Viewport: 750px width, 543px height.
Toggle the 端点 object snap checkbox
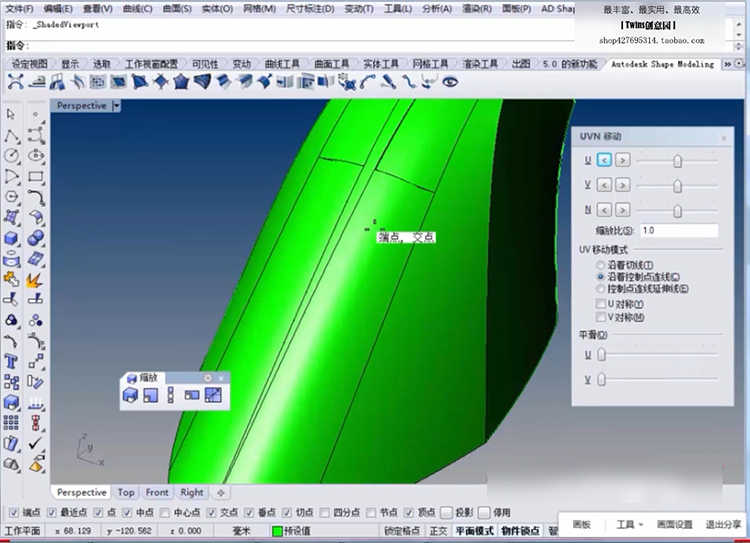click(14, 513)
